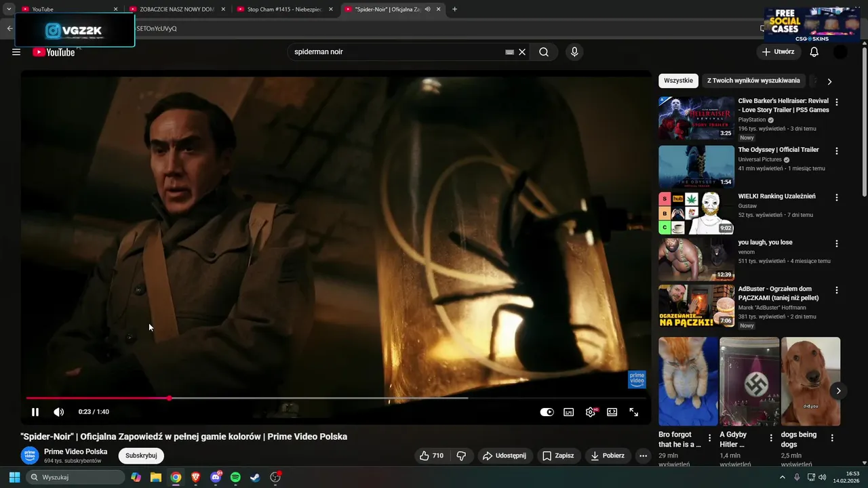Open WIELKI Ranking Uzależnień thumbnail
The height and width of the screenshot is (488, 868).
(696, 213)
